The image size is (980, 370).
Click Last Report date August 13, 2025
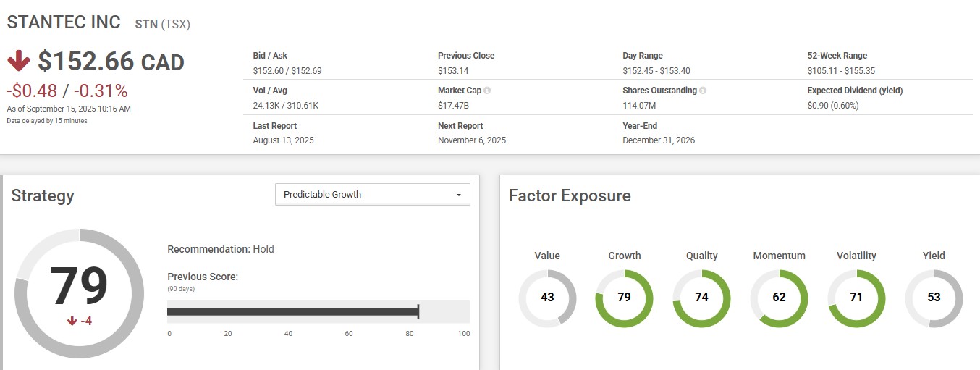pyautogui.click(x=284, y=140)
